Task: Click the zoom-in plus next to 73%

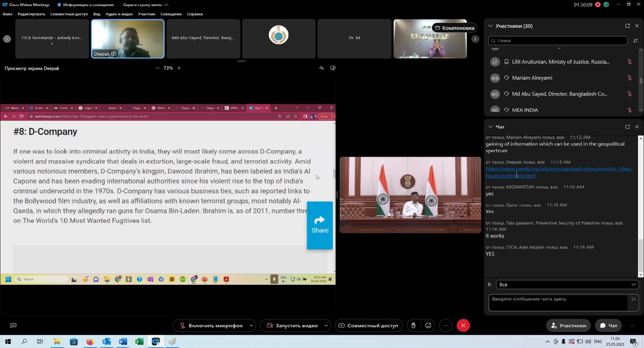Action: click(179, 68)
